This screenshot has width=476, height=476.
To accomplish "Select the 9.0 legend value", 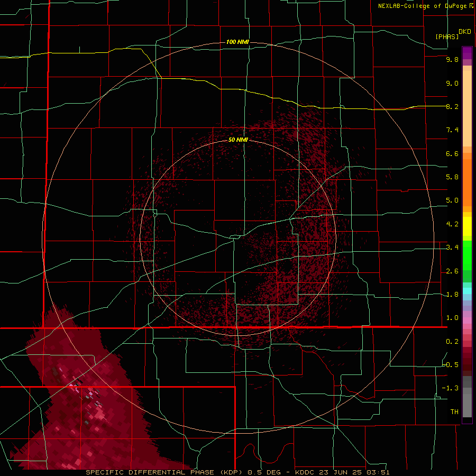I will (x=452, y=83).
